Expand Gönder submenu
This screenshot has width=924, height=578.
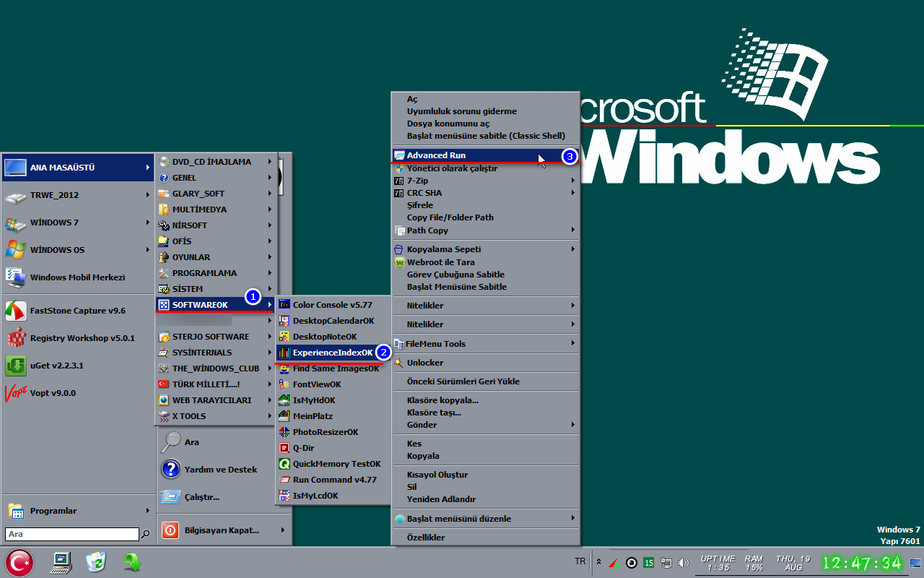point(486,425)
